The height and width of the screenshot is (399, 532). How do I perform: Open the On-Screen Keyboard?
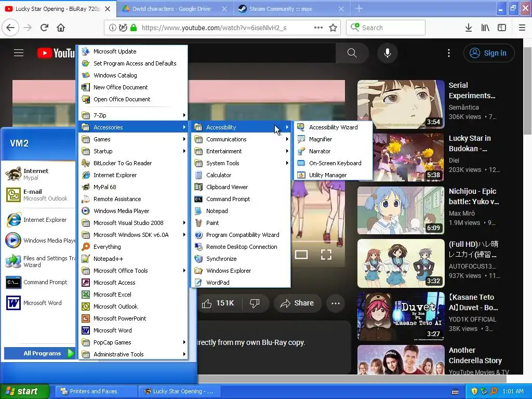[333, 163]
